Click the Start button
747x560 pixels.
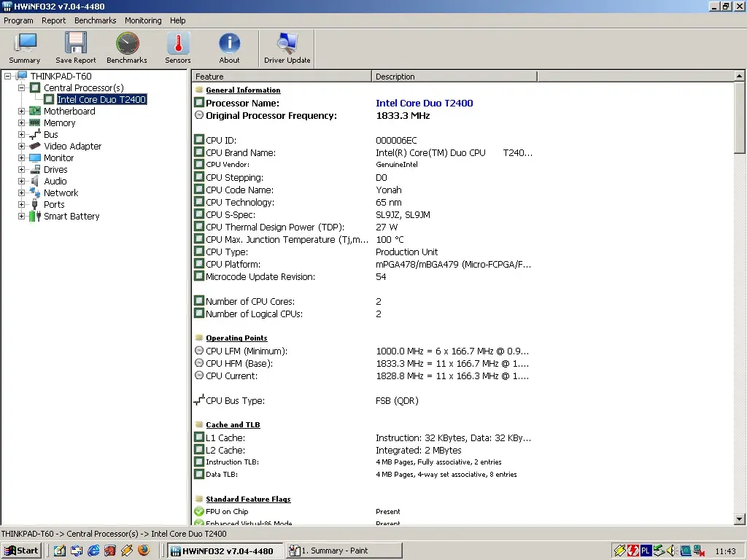pos(21,551)
